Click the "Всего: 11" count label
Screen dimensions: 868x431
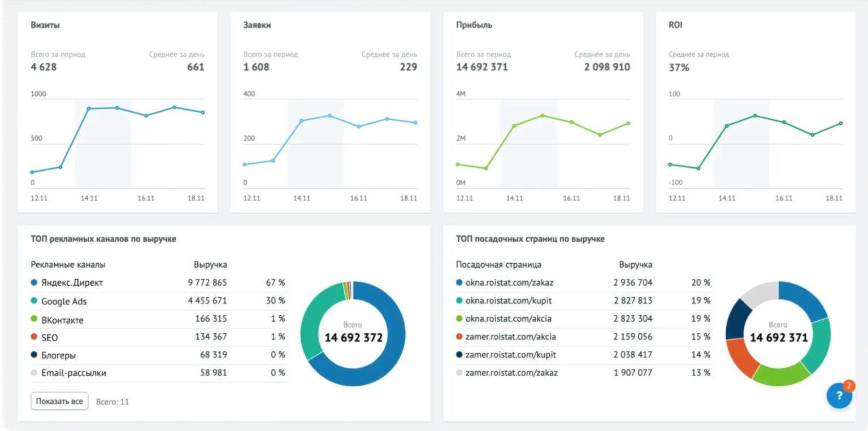coord(112,402)
